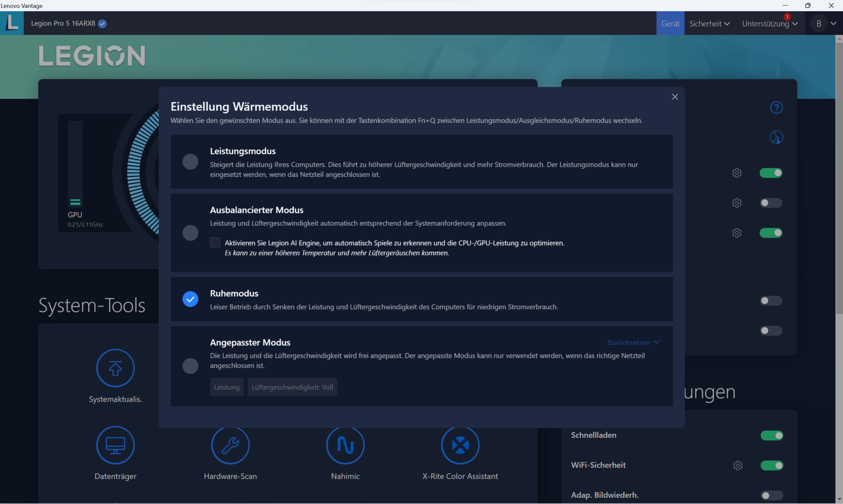This screenshot has width=843, height=504.
Task: Select the Angepasster Modus radio button
Action: click(x=190, y=366)
